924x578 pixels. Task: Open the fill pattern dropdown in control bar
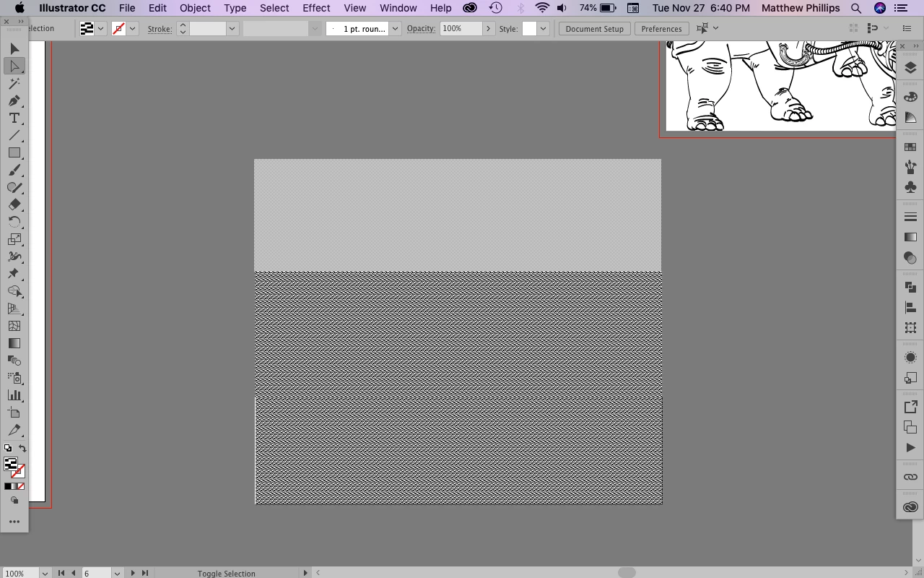point(100,28)
